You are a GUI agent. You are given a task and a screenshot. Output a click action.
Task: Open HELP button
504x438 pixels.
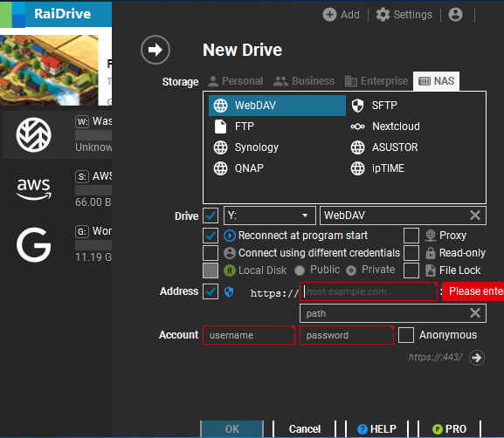click(x=376, y=428)
